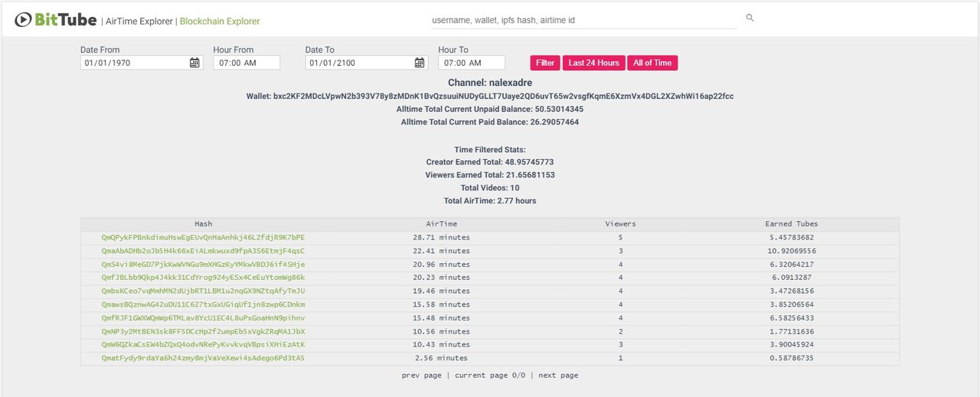This screenshot has height=397, width=980.
Task: Open hash link starting QmNP3y2MtBEN3sk
Action: click(x=203, y=331)
